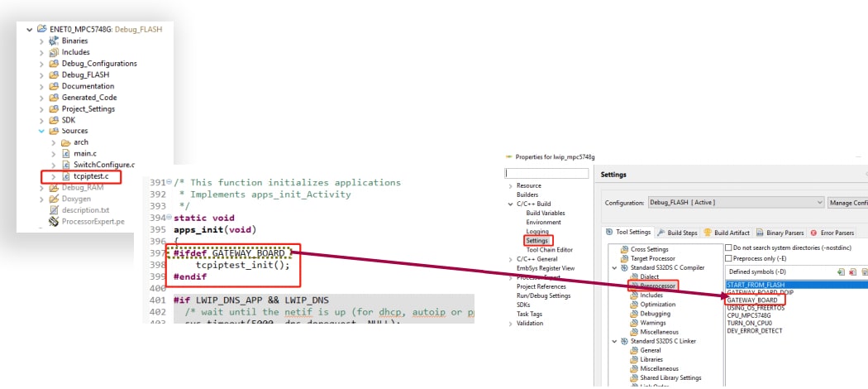Screen dimensions: 868x389
Task: Expand the C/C++ General node
Action: pos(510,259)
